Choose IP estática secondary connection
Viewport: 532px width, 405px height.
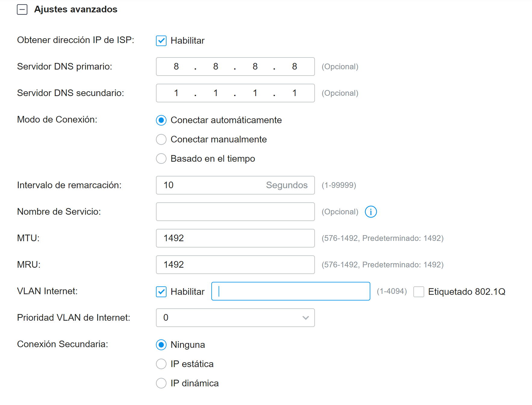point(161,364)
